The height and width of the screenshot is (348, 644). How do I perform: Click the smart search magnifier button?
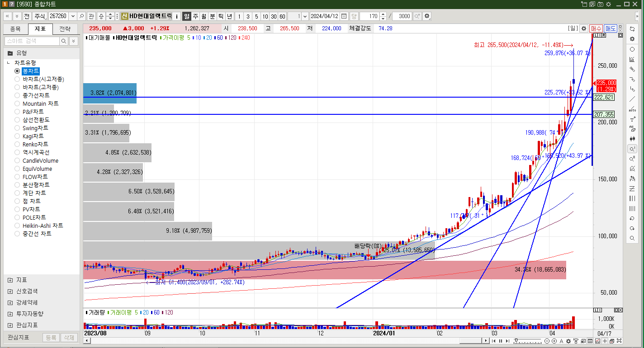coord(64,41)
